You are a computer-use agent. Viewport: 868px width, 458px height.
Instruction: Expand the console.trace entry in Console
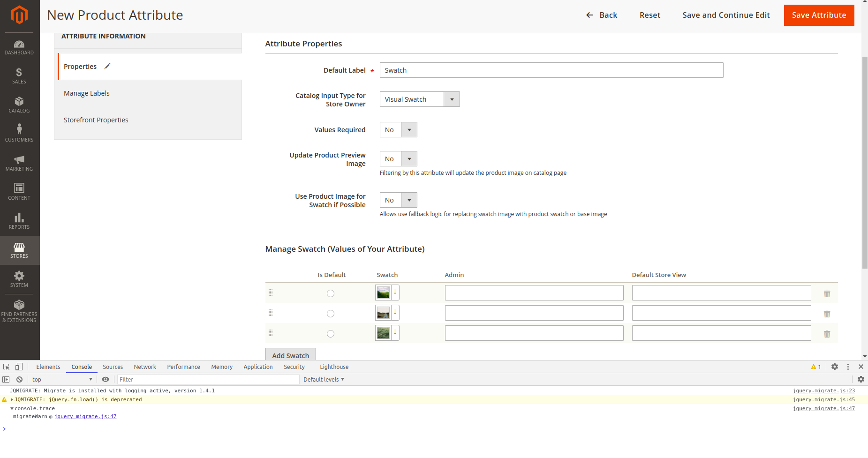tap(11, 408)
